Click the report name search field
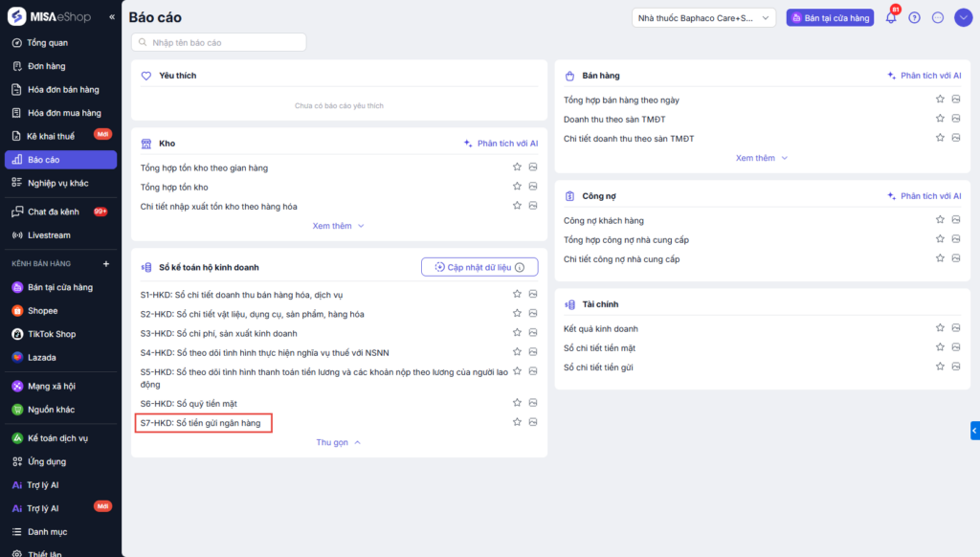This screenshot has width=980, height=557. (x=219, y=42)
